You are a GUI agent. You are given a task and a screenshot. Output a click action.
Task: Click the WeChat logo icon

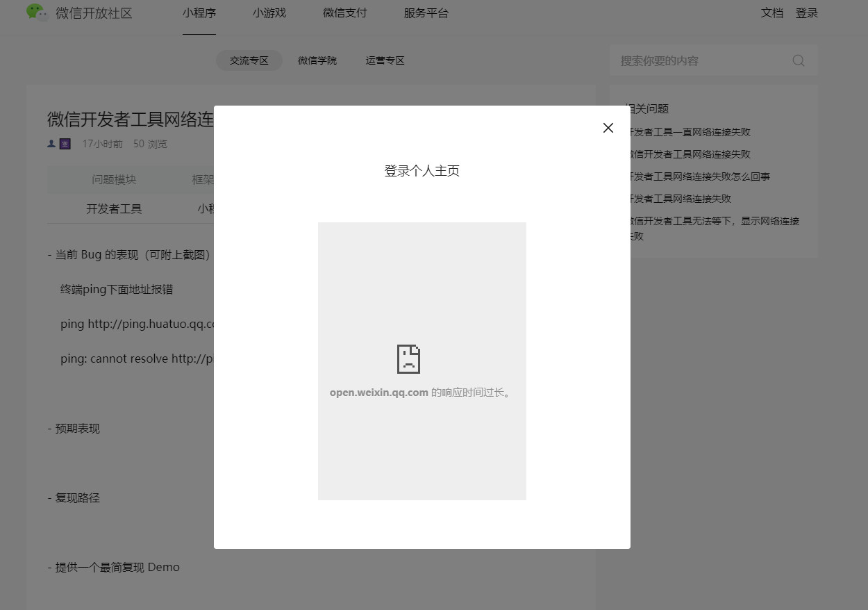pyautogui.click(x=37, y=13)
